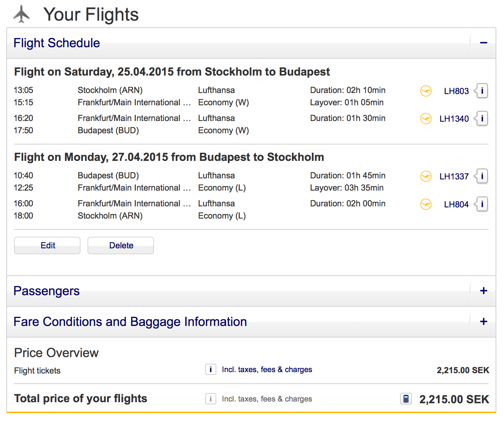The image size is (504, 426).
Task: Click Lufthansa crane logo beside LH1337
Action: [x=426, y=176]
